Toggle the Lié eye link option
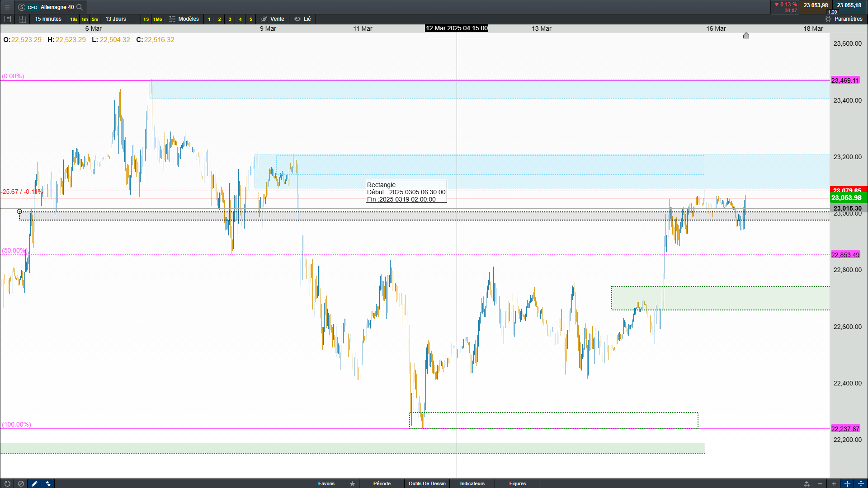Image resolution: width=868 pixels, height=488 pixels. tap(302, 19)
